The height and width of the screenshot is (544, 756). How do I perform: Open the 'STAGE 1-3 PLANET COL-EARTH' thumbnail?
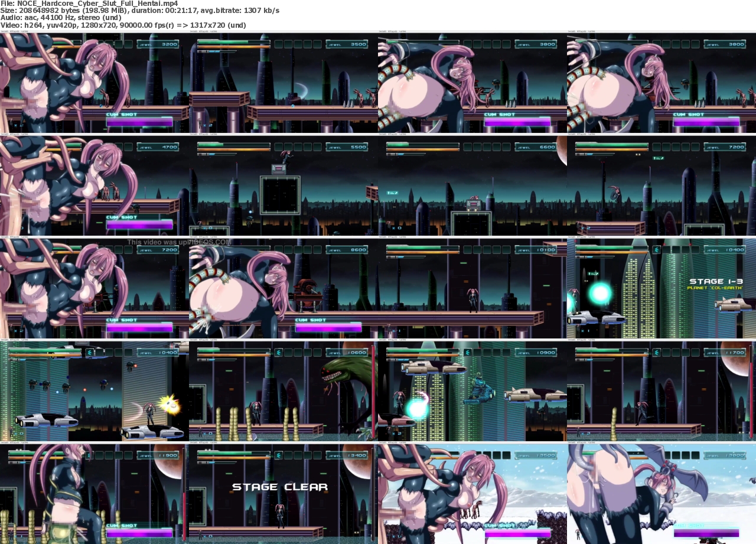pos(661,288)
